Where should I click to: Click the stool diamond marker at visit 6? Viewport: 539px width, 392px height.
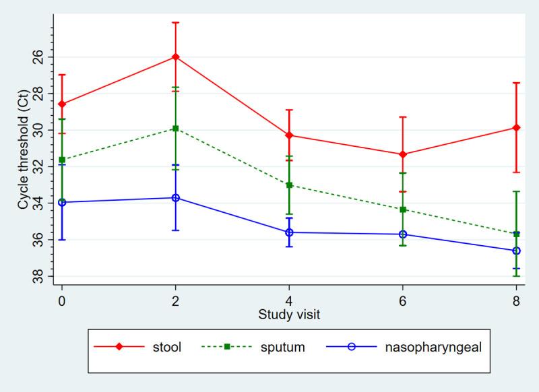pyautogui.click(x=403, y=154)
